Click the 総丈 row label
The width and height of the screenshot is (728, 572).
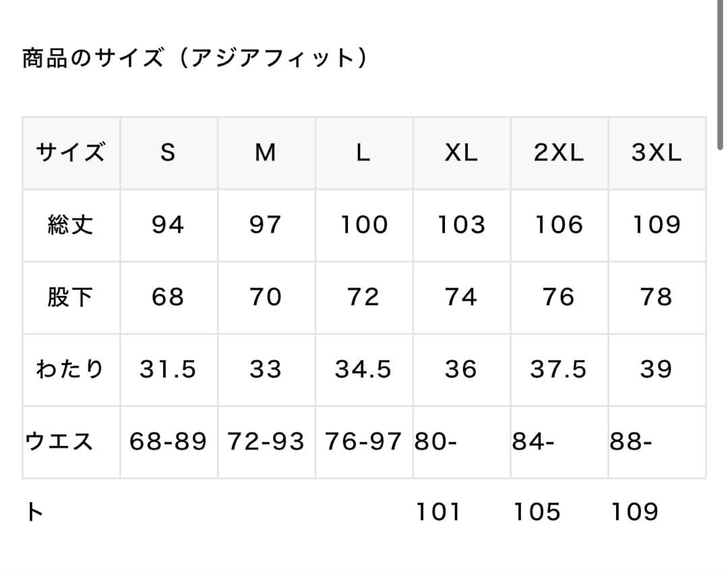click(71, 225)
